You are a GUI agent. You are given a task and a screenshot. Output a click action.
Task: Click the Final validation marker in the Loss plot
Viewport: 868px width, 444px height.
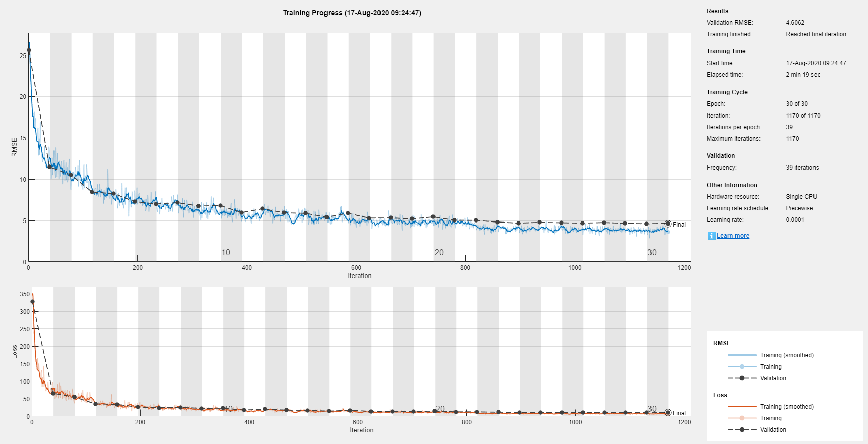668,413
